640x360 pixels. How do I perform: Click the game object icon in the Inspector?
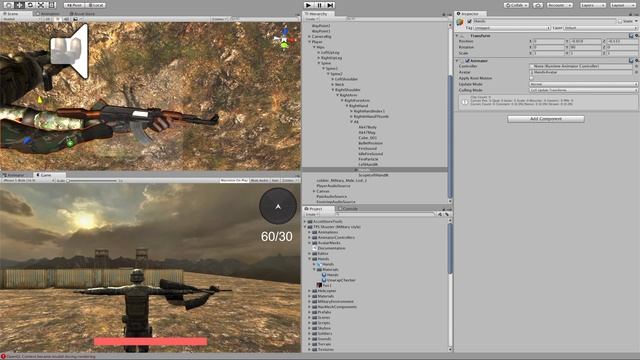coord(460,22)
